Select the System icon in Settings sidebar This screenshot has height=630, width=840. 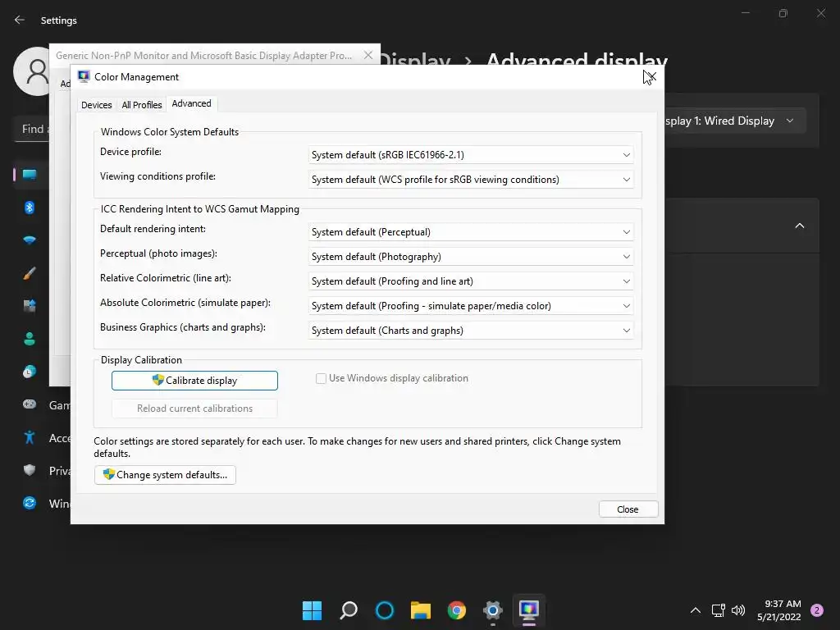(x=30, y=175)
